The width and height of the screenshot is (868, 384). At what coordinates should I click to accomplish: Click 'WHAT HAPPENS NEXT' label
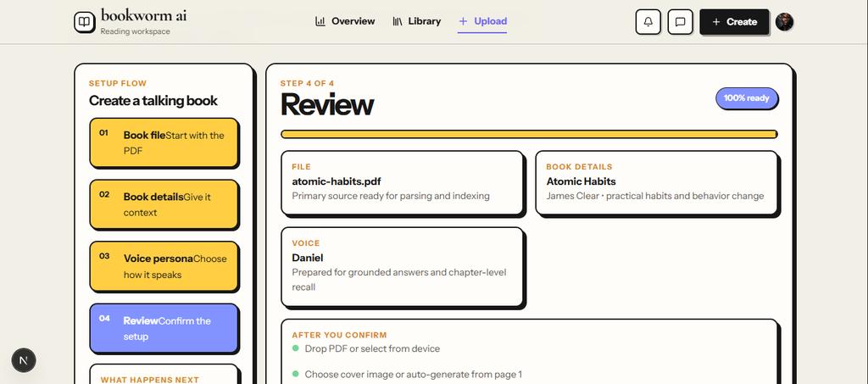(x=150, y=380)
